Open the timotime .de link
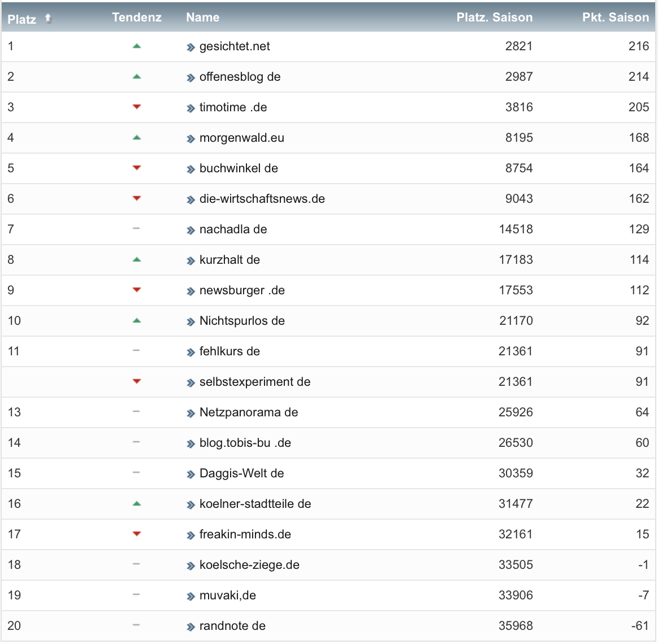Screen dimensions: 658x644 tap(233, 107)
